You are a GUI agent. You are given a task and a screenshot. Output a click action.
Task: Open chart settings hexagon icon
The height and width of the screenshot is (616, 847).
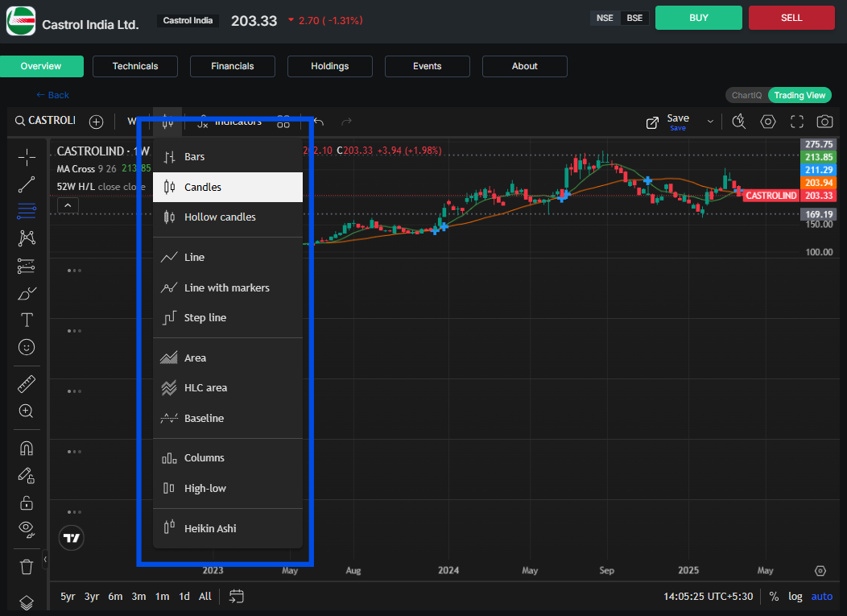(767, 122)
